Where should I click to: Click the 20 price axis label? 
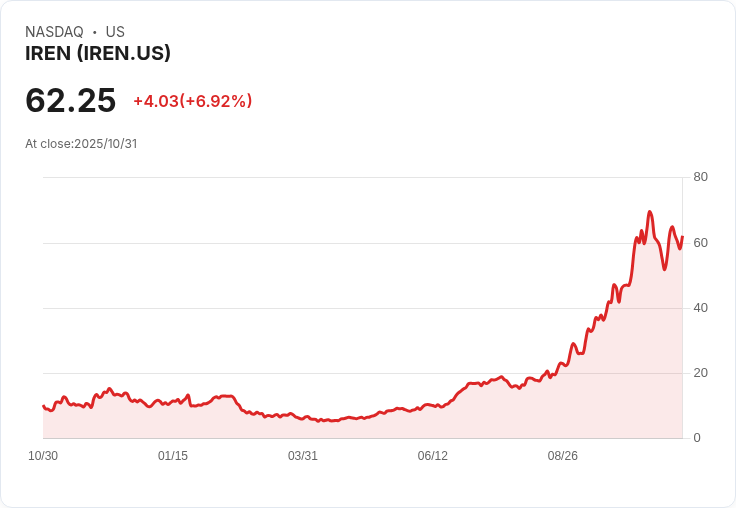(x=700, y=373)
